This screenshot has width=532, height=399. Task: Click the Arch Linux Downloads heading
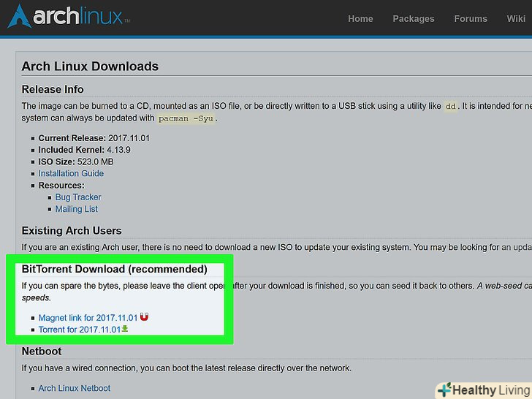90,66
